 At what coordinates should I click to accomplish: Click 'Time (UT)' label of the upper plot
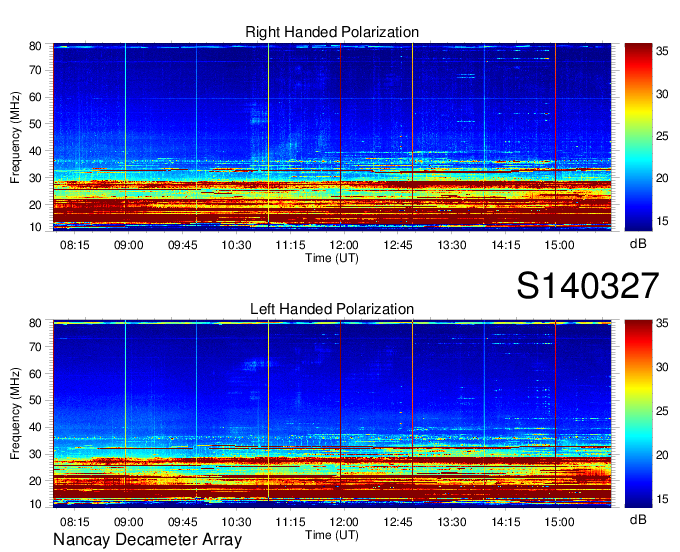(x=332, y=258)
